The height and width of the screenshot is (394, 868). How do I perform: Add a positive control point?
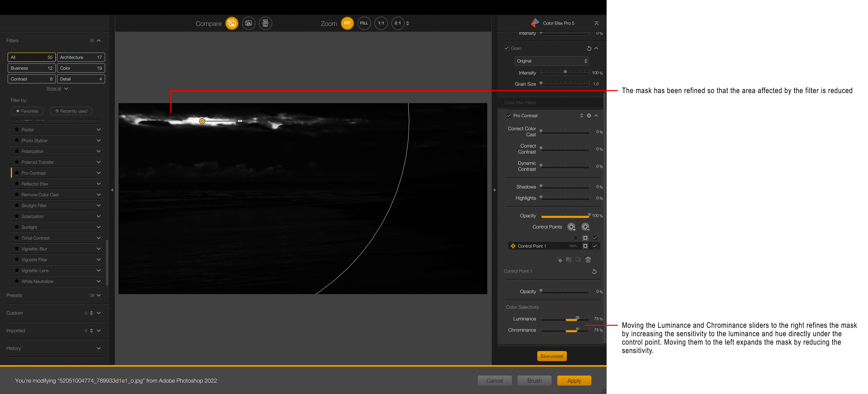[571, 227]
